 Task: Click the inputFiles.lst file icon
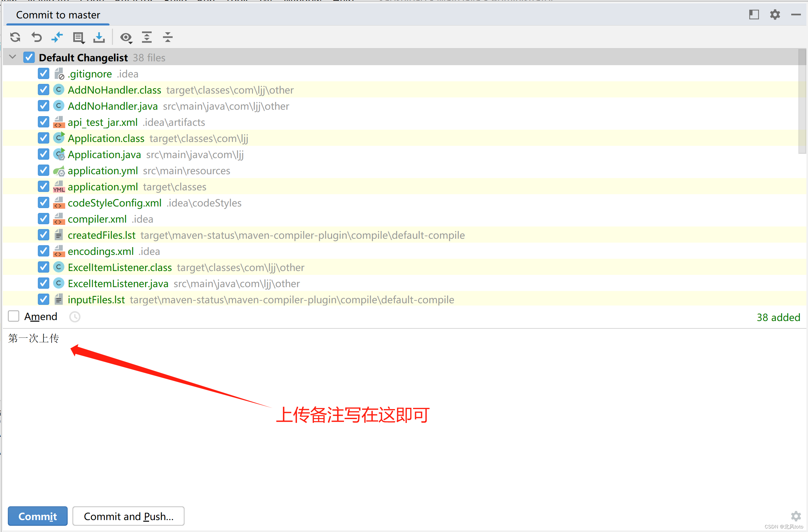[59, 299]
